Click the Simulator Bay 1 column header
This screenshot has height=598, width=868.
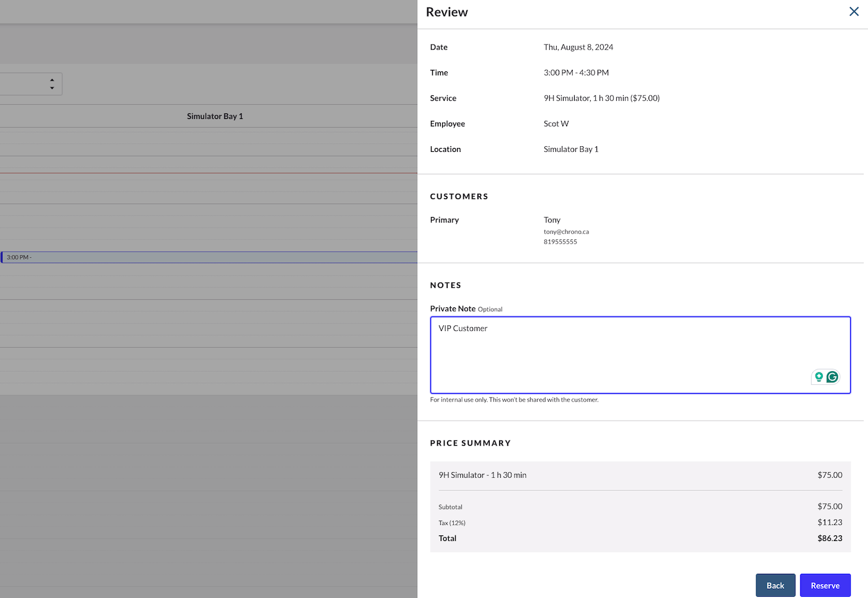(215, 116)
